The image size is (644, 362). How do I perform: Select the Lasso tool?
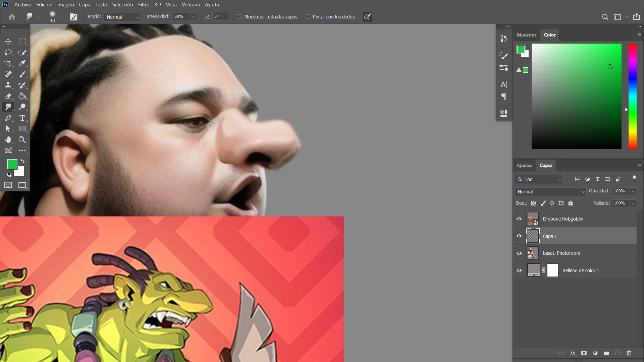8,53
